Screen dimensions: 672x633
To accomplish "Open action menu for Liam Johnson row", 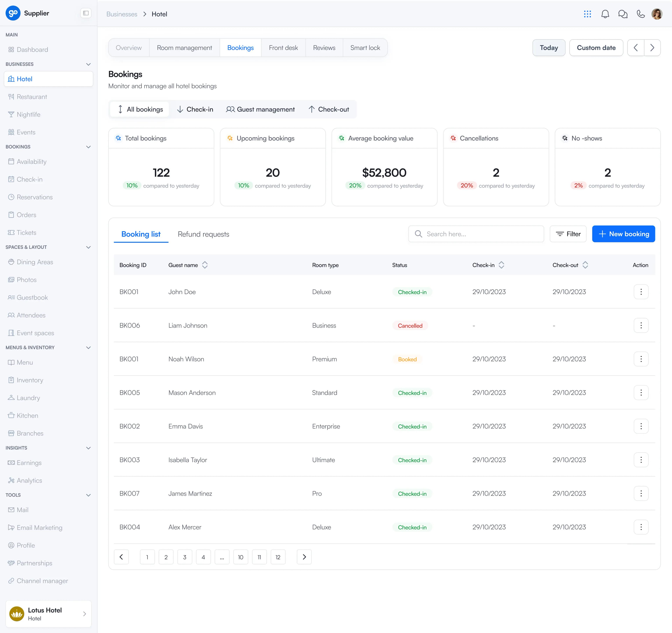I will 641,325.
